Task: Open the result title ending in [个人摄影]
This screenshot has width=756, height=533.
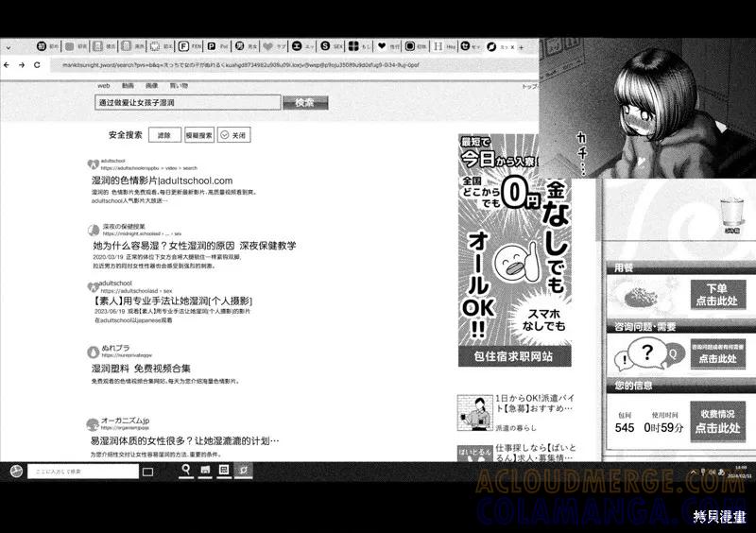Action: pyautogui.click(x=172, y=301)
